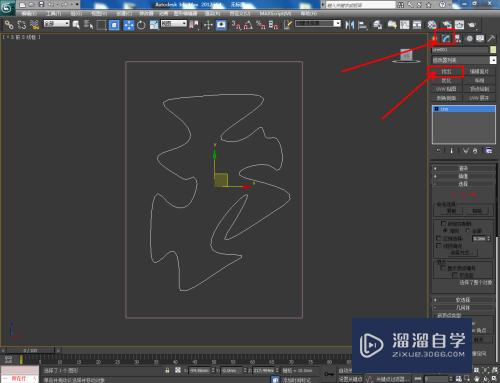The image size is (500, 383).
Task: Click the Select Object tool
Action: (x=76, y=25)
